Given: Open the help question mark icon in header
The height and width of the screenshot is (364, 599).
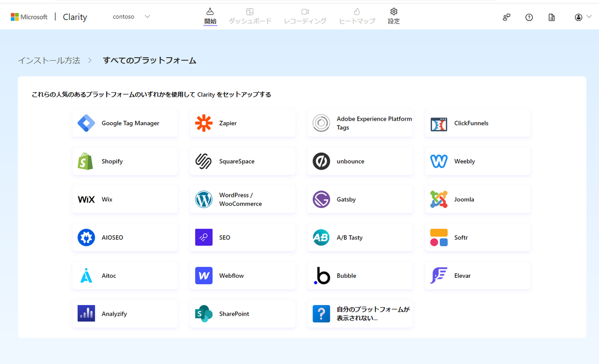Looking at the screenshot, I should click(x=529, y=17).
